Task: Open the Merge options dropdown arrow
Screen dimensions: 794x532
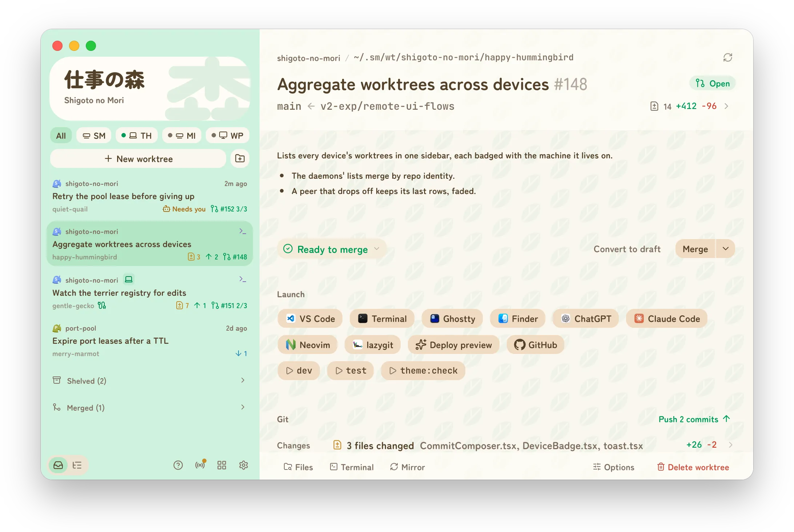Action: pos(726,249)
